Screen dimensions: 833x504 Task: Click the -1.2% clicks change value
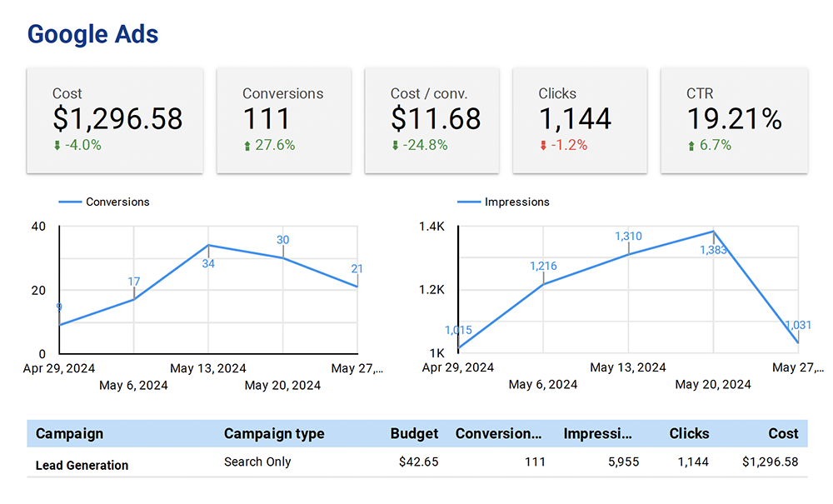click(x=569, y=145)
